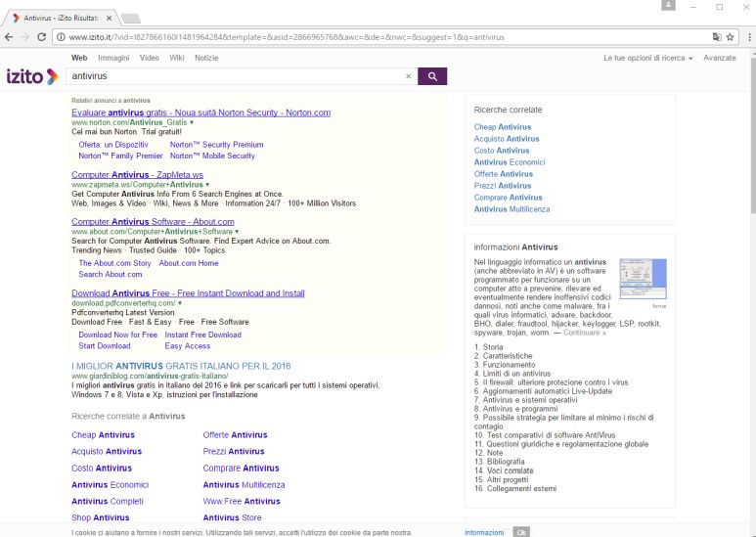
Task: Expand arrow beside download.pdfconverterhq.com URL
Action: [x=180, y=303]
